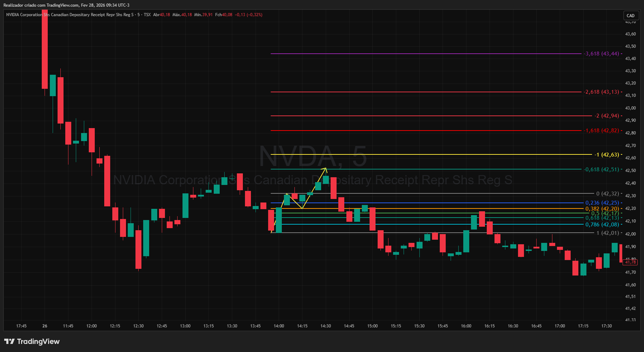Click the change value −0,13 (−0,32%)
This screenshot has height=352, width=644.
248,15
